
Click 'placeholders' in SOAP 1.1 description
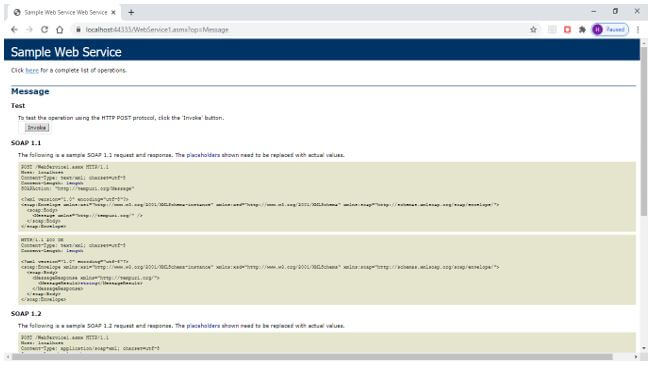click(x=203, y=155)
